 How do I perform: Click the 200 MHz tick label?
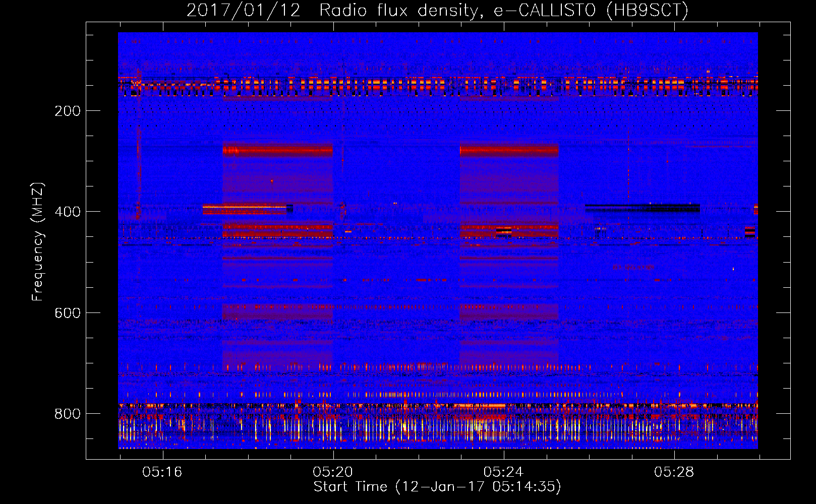[x=68, y=111]
